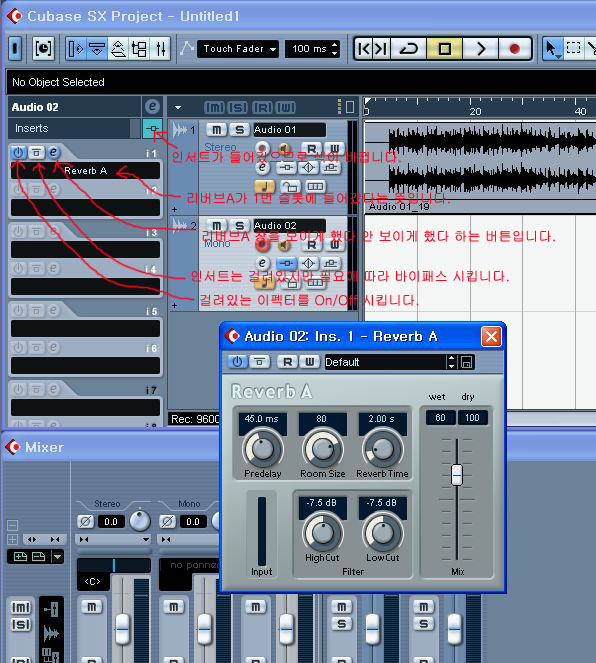Open the Inserts tab in the inspector
The width and height of the screenshot is (596, 663).
70,128
